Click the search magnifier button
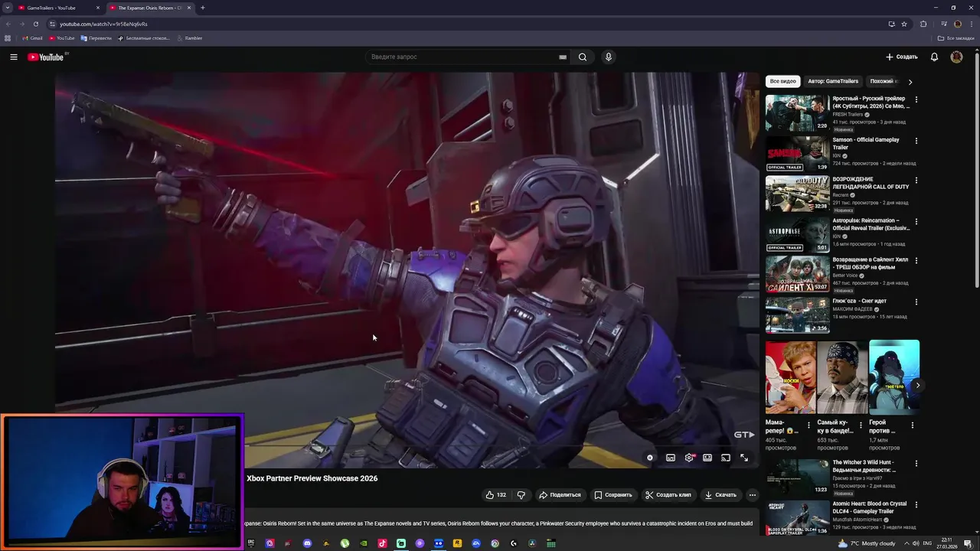 [583, 57]
